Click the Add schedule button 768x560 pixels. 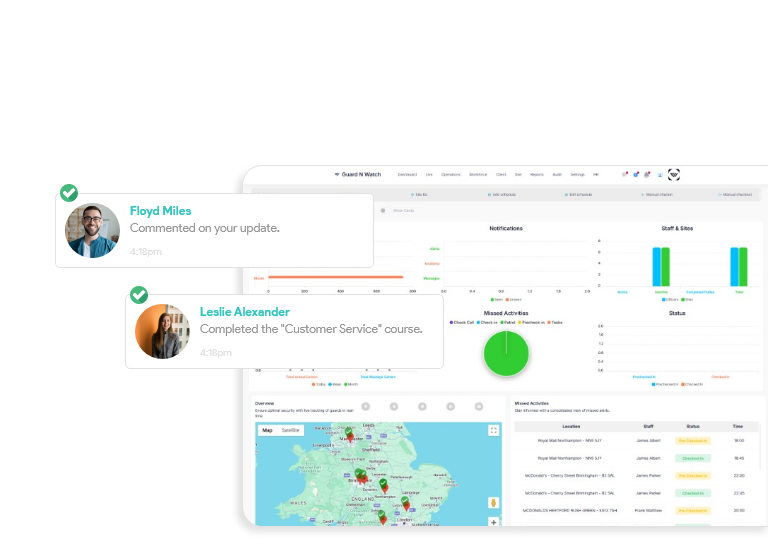click(500, 194)
